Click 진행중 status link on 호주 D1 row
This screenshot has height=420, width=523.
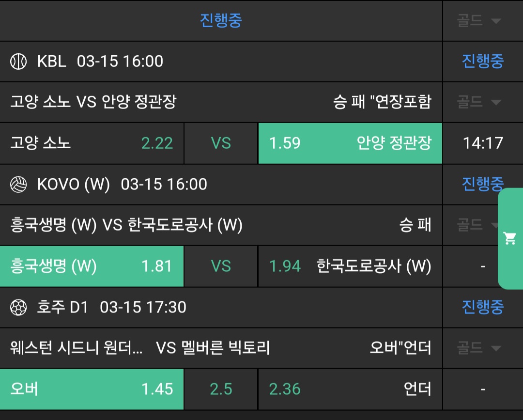pyautogui.click(x=482, y=308)
